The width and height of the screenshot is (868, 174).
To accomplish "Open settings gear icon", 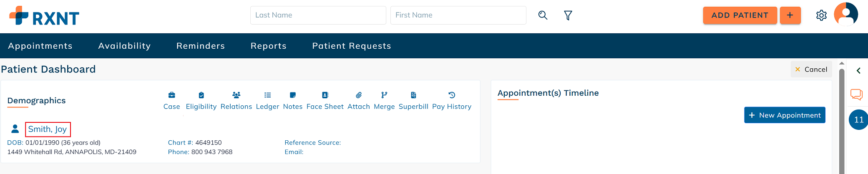I will pos(821,15).
